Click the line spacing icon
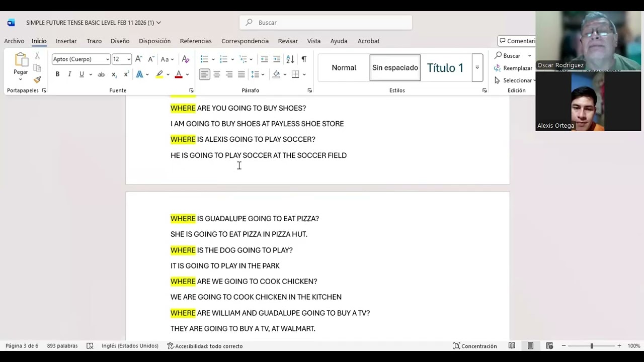Screen dimensions: 644x362 coord(255,74)
